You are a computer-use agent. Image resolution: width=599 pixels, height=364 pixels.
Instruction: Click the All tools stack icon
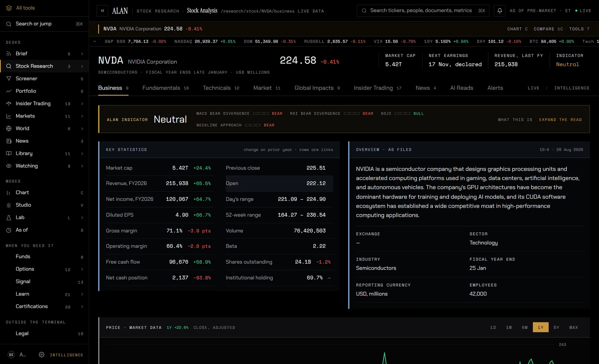(9, 8)
